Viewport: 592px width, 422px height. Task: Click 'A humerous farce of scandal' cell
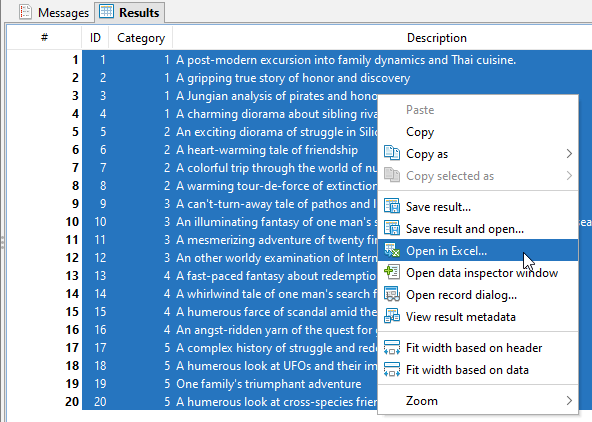pyautogui.click(x=276, y=312)
